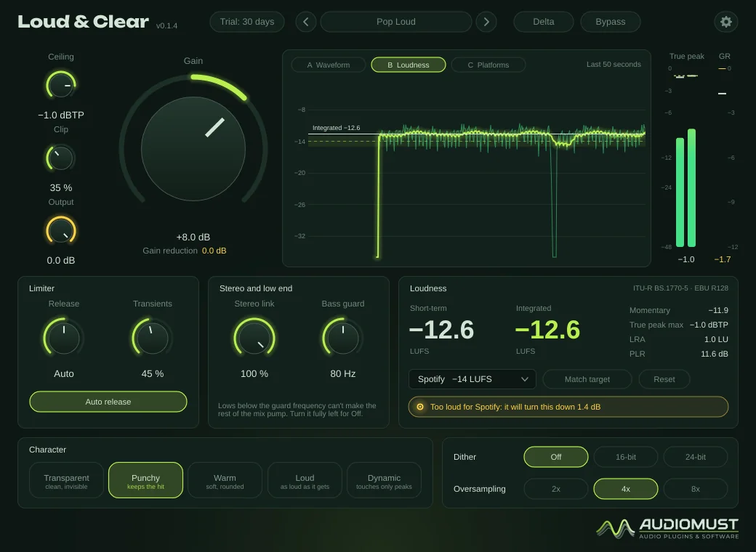Open the settings gear icon
The image size is (756, 552).
point(725,22)
